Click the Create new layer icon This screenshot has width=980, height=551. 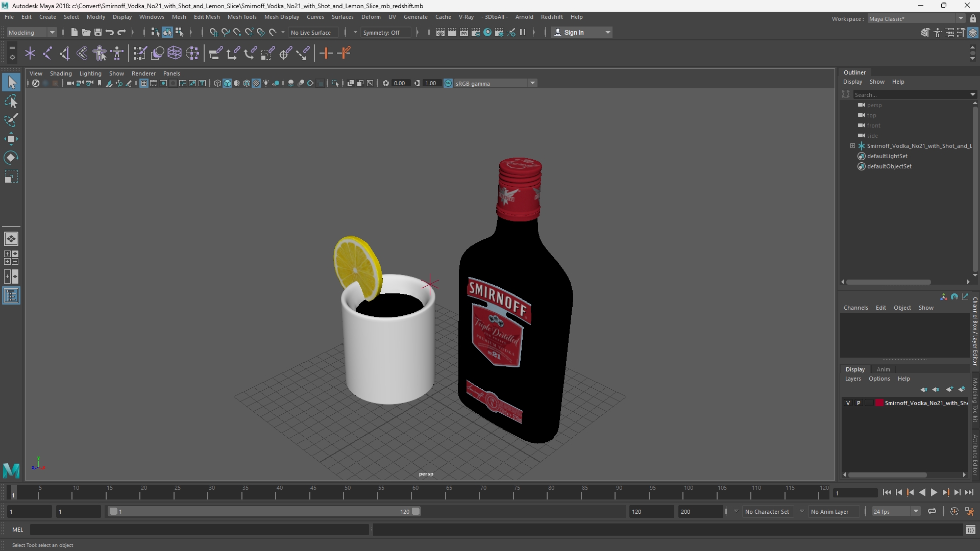[949, 389]
